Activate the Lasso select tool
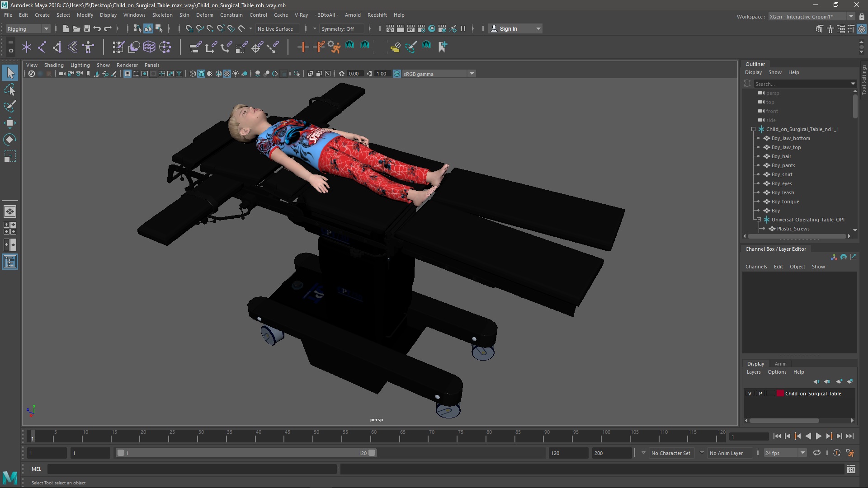 coord(10,90)
